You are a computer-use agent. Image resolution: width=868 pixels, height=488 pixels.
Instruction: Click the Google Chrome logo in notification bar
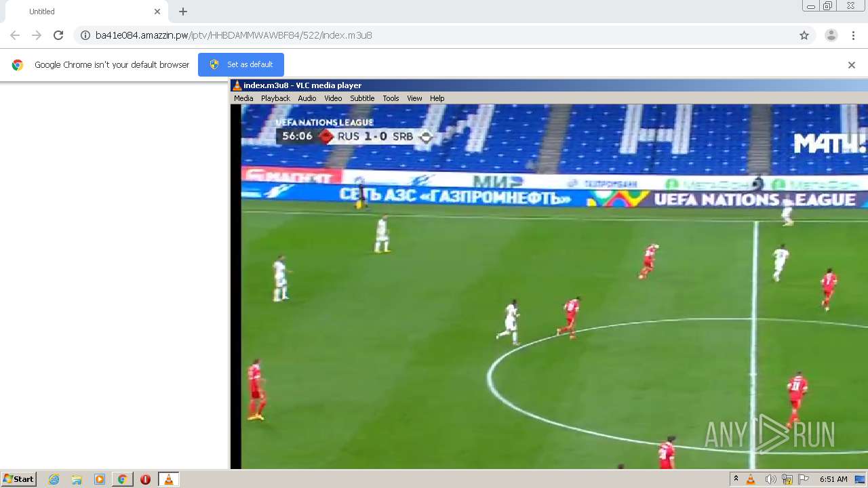tap(18, 65)
